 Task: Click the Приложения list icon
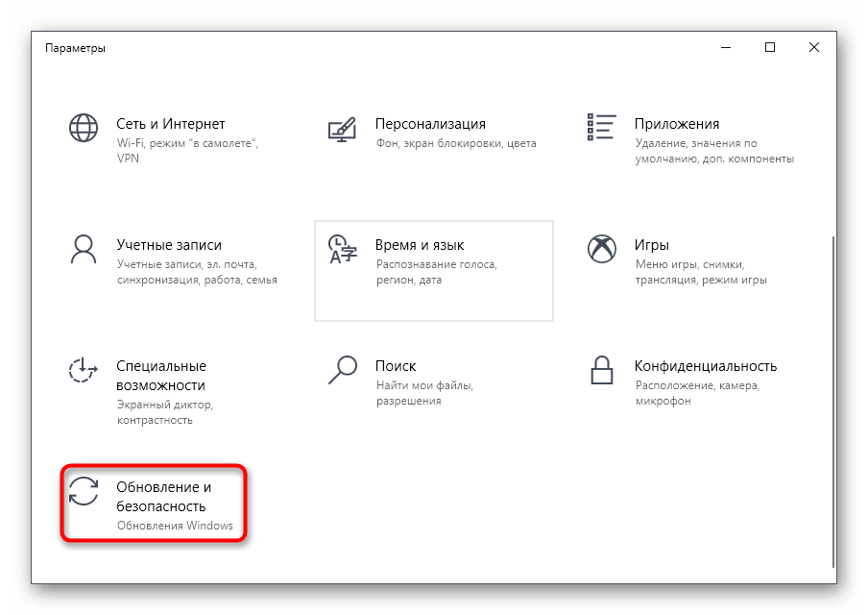click(x=602, y=127)
